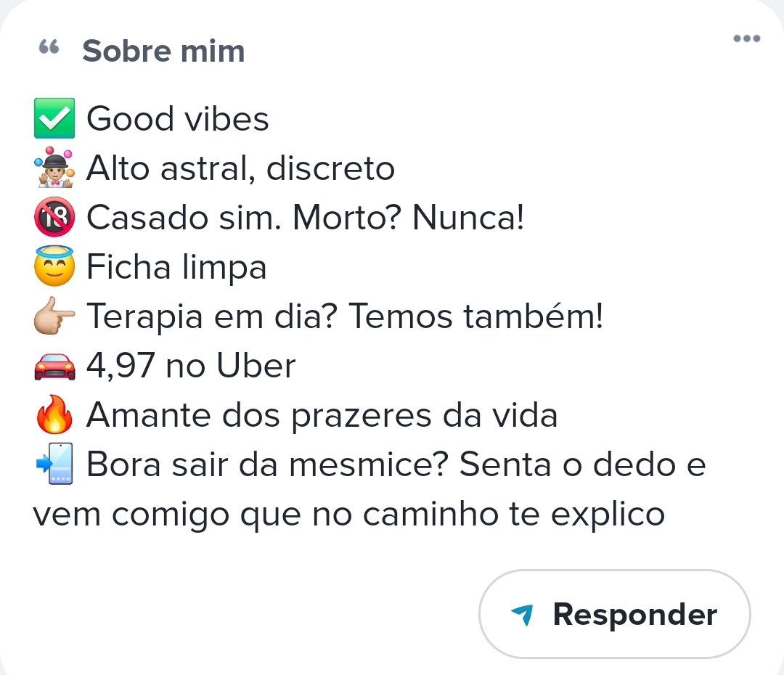Screen dimensions: 784x675
Task: Click the smiling halo face emoji
Action: coord(54,267)
